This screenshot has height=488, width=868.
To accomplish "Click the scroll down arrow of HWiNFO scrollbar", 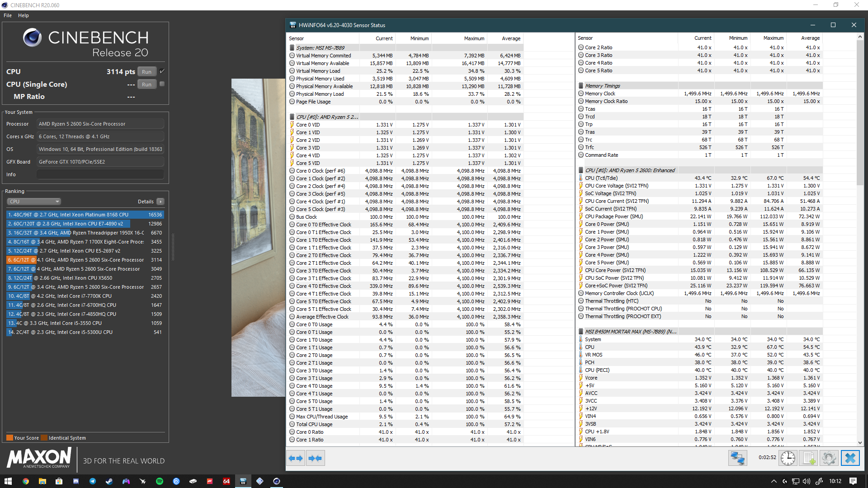I will [x=860, y=443].
